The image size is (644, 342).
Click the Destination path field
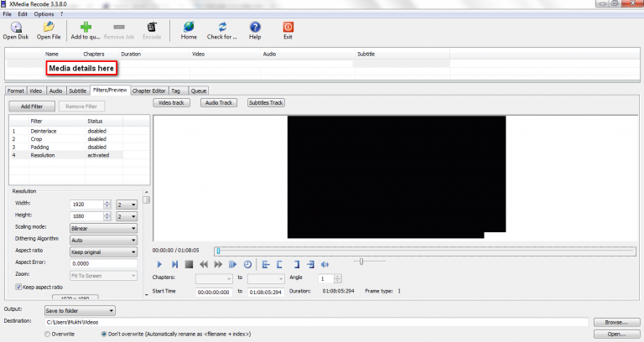[x=316, y=322]
